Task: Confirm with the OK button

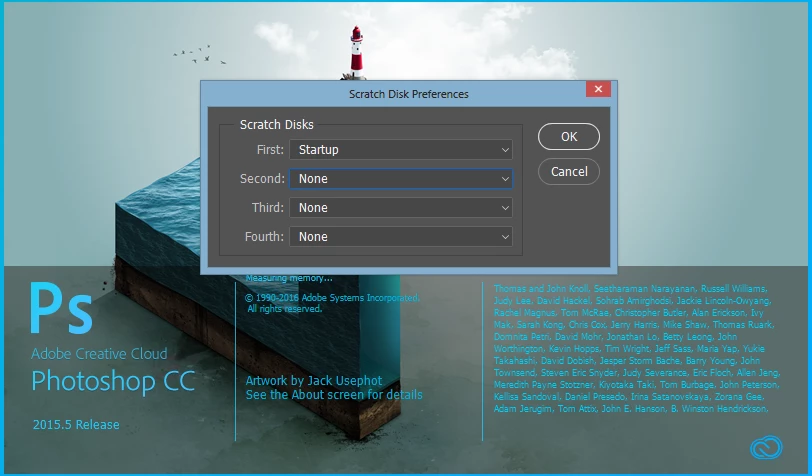Action: tap(569, 137)
